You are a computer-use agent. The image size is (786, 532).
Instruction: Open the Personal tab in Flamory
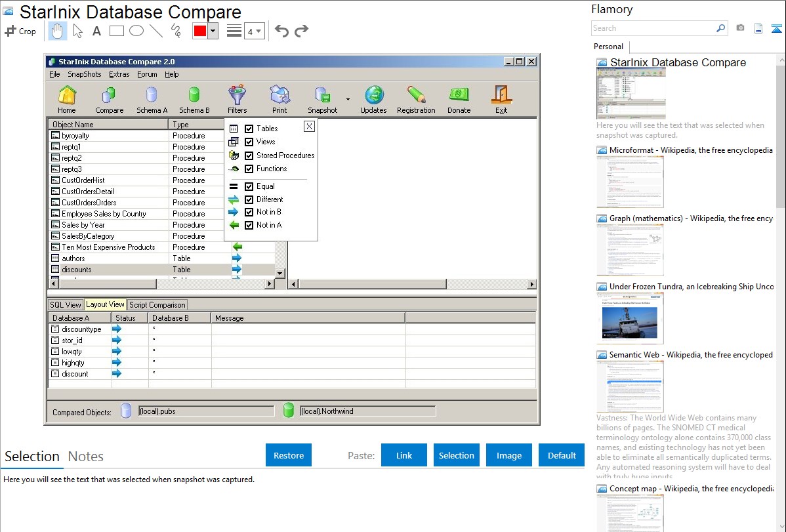[x=609, y=47]
